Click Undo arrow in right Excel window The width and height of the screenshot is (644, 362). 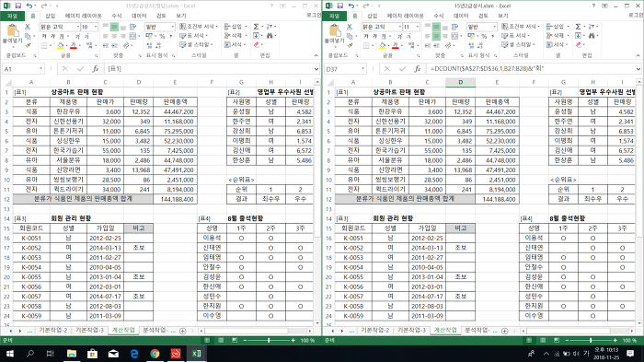coord(351,6)
